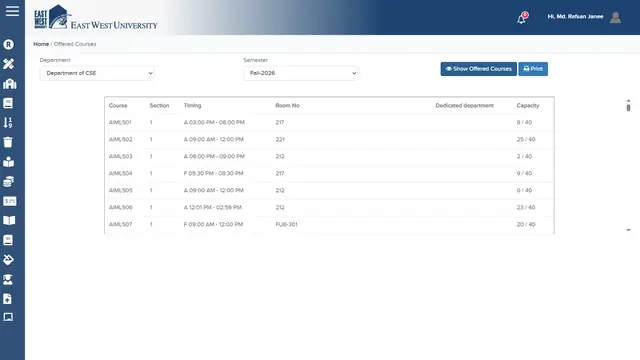Screen dimensions: 640x360
Task: Click the Capacity column header
Action: point(528,105)
